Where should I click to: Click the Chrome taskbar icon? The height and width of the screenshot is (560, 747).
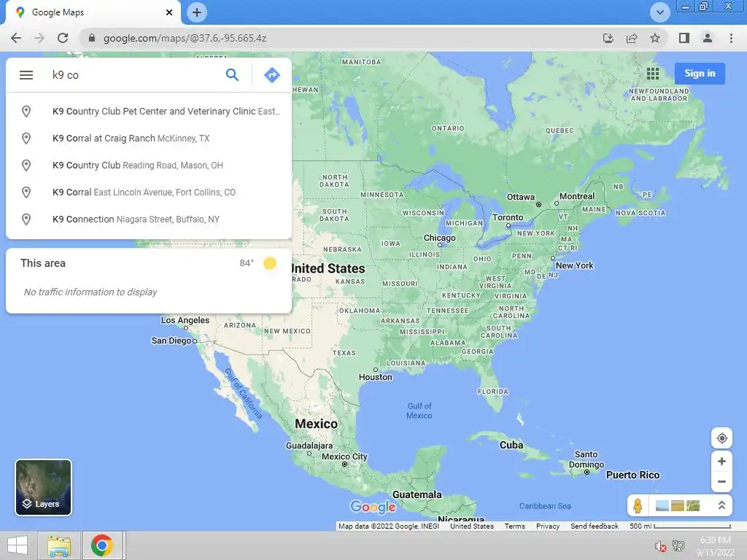(102, 545)
